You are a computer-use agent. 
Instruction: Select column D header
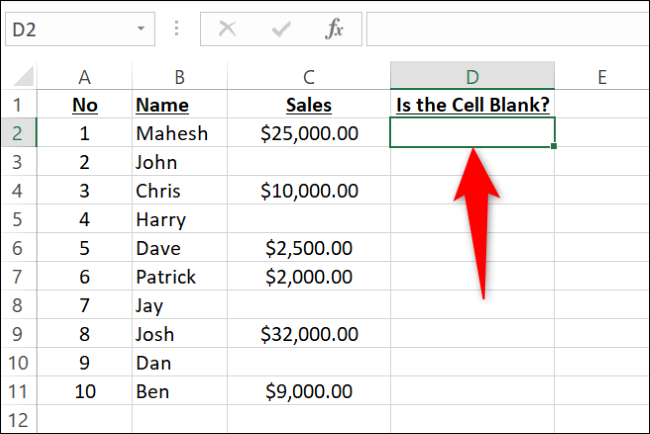click(472, 76)
